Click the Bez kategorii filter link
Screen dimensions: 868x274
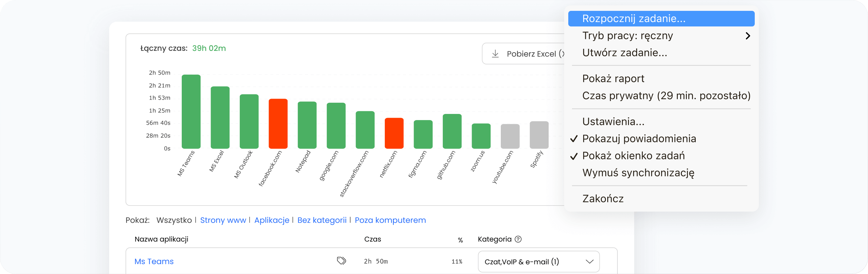(322, 220)
